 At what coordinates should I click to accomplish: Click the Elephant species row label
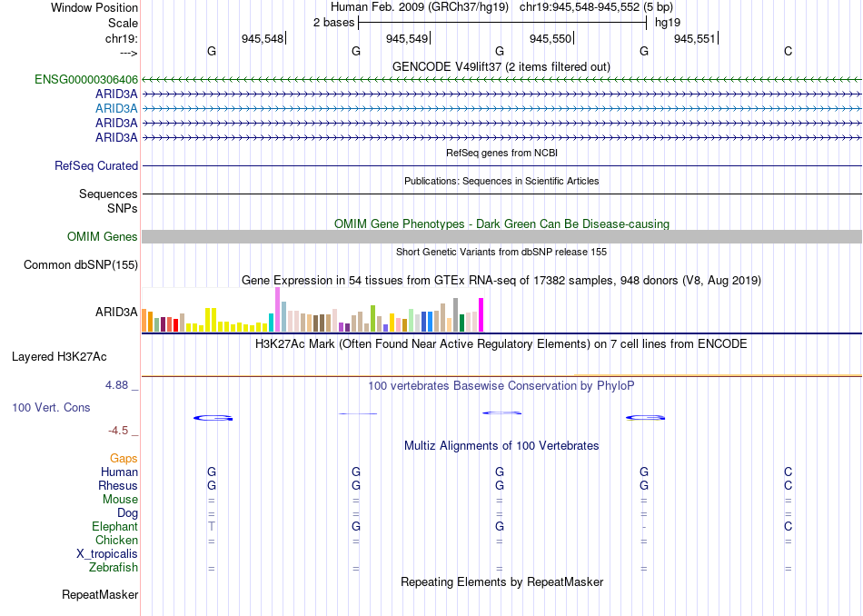(114, 526)
